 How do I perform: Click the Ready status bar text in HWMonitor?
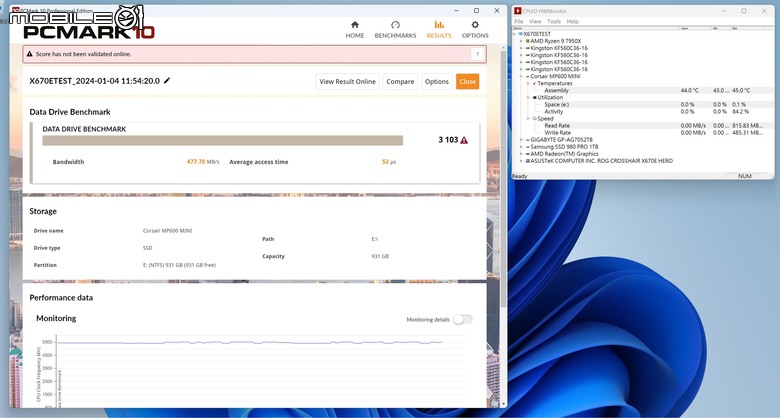click(520, 176)
